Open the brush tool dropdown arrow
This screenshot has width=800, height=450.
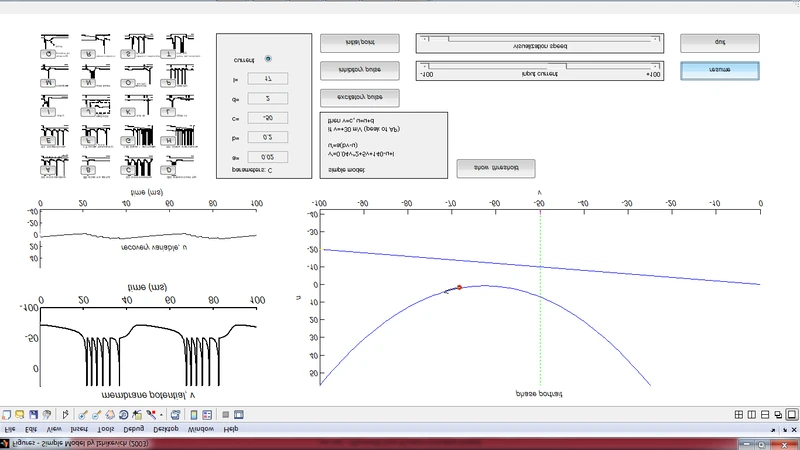point(162,414)
